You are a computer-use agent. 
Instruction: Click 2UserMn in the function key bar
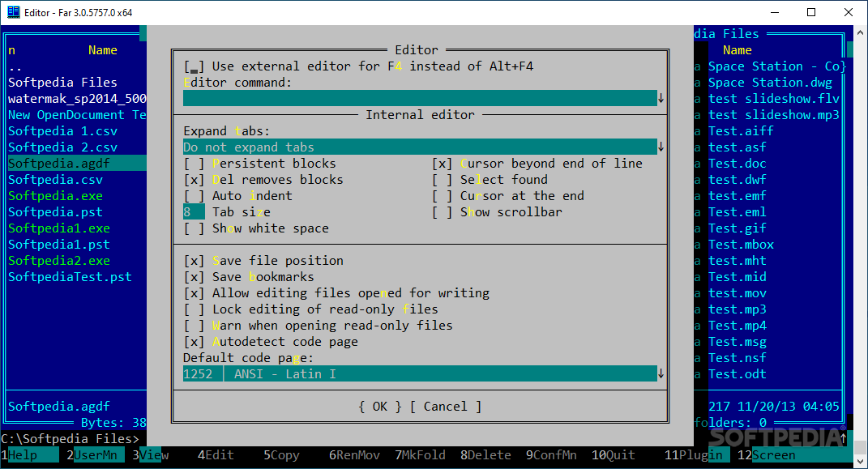95,455
